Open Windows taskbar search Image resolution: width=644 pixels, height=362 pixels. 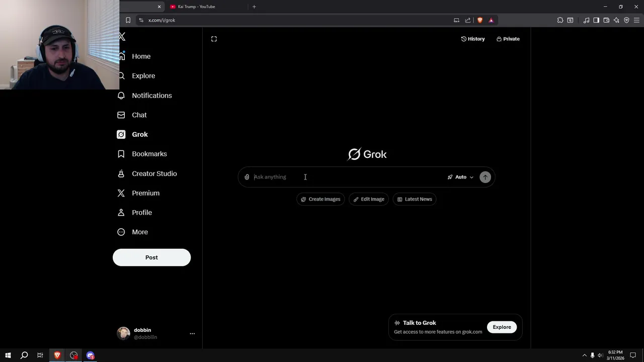pos(24,355)
